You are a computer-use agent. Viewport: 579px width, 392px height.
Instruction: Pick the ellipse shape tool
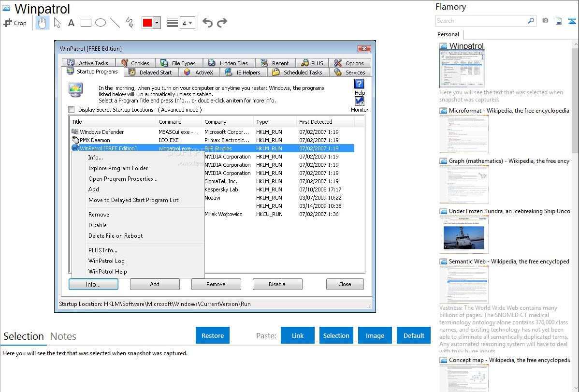(x=101, y=23)
